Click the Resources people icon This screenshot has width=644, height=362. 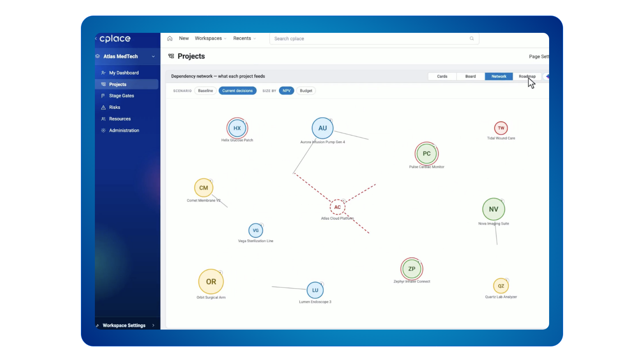pos(103,119)
